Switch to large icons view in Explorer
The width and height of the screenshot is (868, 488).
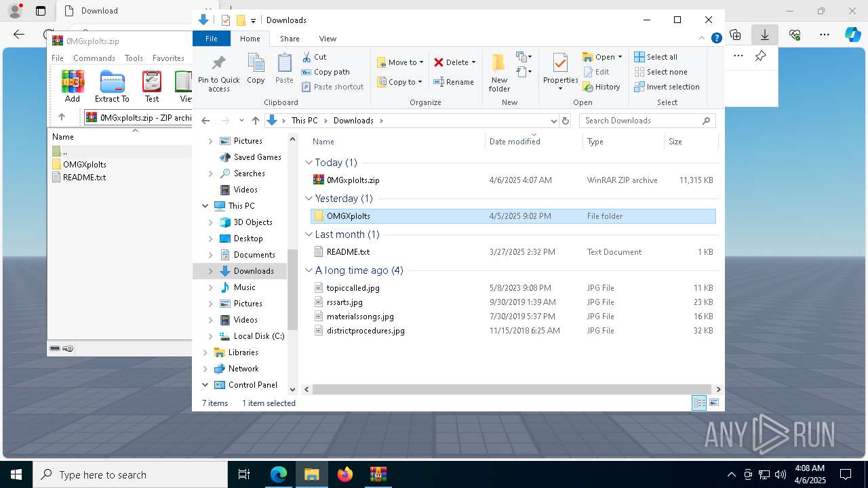pyautogui.click(x=714, y=403)
